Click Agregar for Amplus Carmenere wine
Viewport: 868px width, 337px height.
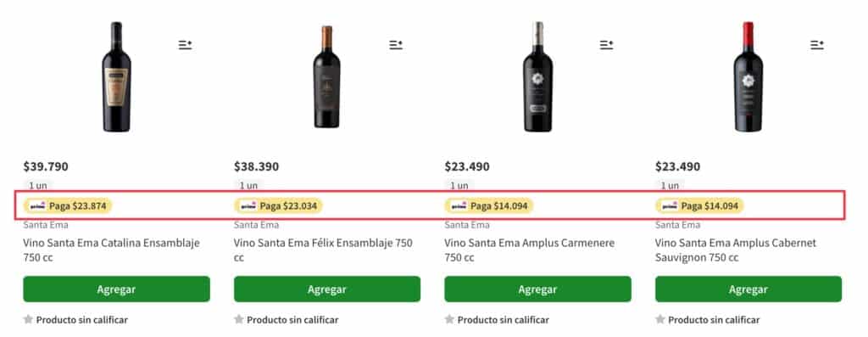coord(537,289)
